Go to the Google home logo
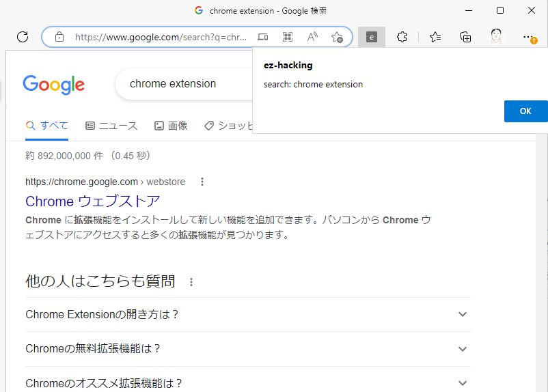 pos(54,85)
